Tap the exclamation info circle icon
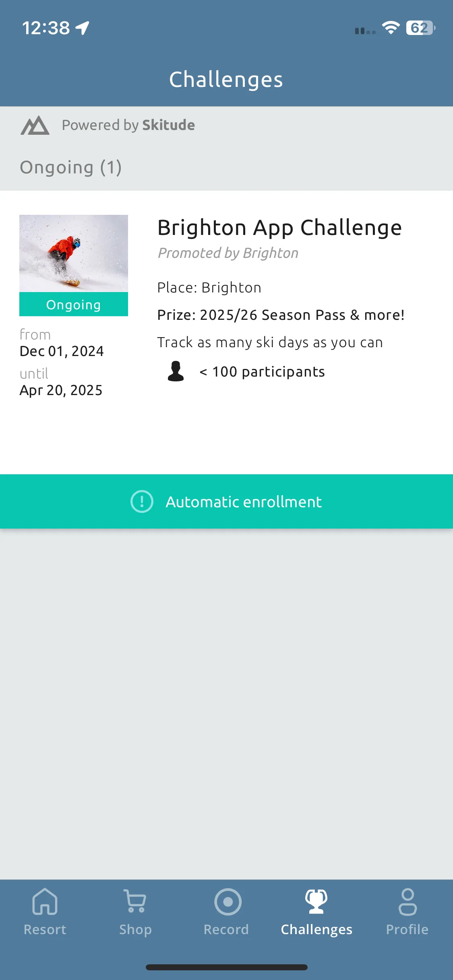Viewport: 453px width, 980px height. click(x=142, y=501)
